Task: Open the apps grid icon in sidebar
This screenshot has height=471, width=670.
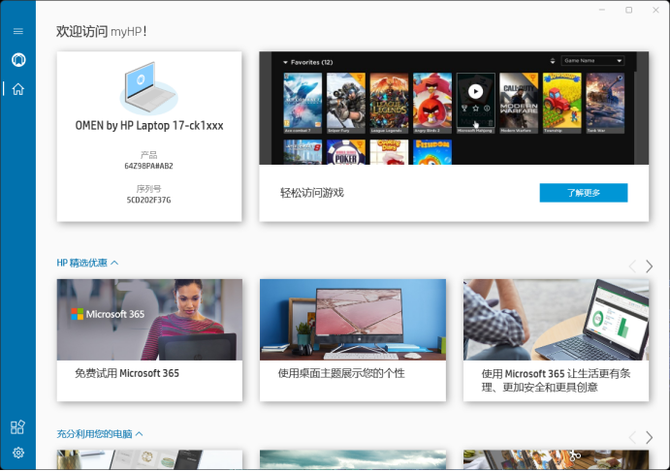Action: 18,427
